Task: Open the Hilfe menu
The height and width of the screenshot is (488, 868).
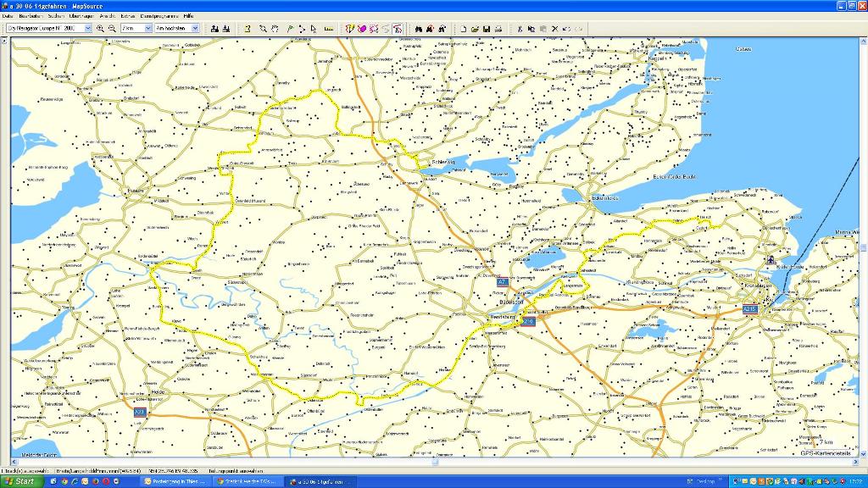Action: coord(188,16)
